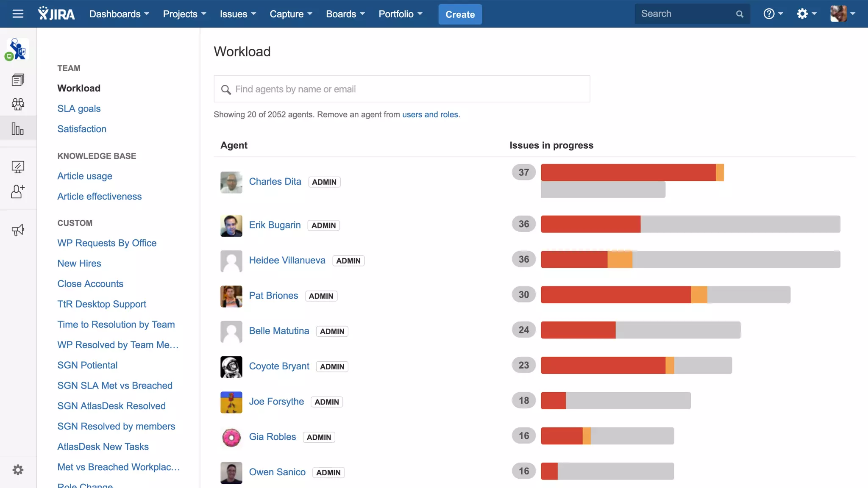Follow the users and roles link
The height and width of the screenshot is (488, 868).
(x=430, y=114)
